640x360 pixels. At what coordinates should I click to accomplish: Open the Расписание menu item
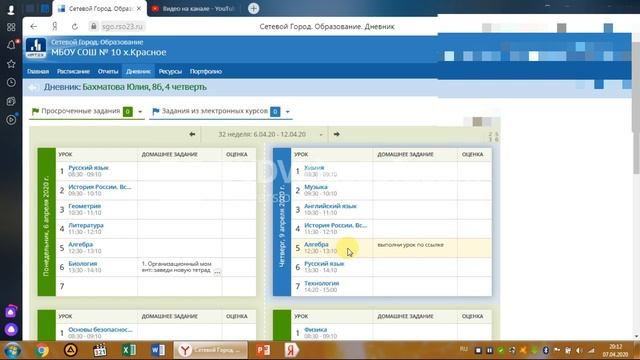[73, 71]
